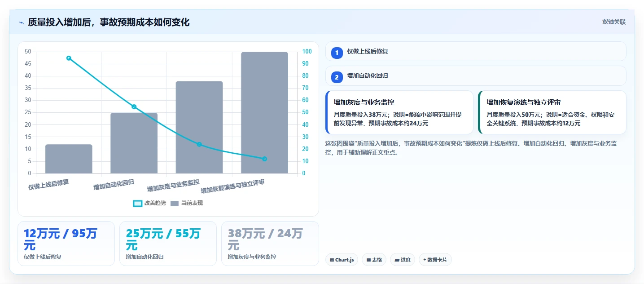Image resolution: width=644 pixels, height=284 pixels.
Task: Select the 增加自动化回归 step row
Action: pyautogui.click(x=476, y=75)
